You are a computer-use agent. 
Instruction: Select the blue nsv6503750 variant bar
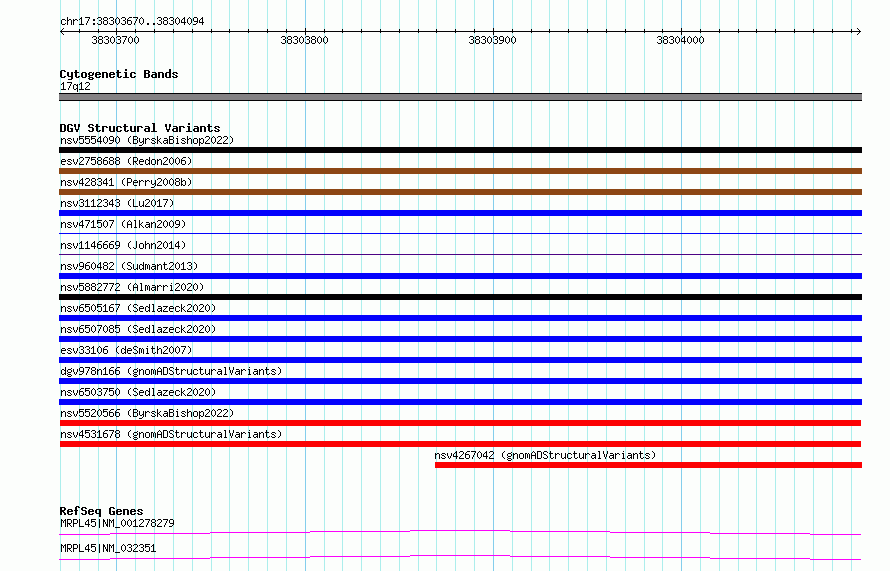(460, 402)
